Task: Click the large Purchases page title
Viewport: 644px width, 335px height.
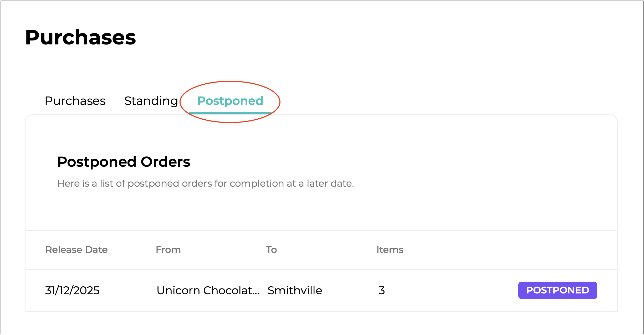Action: [80, 37]
